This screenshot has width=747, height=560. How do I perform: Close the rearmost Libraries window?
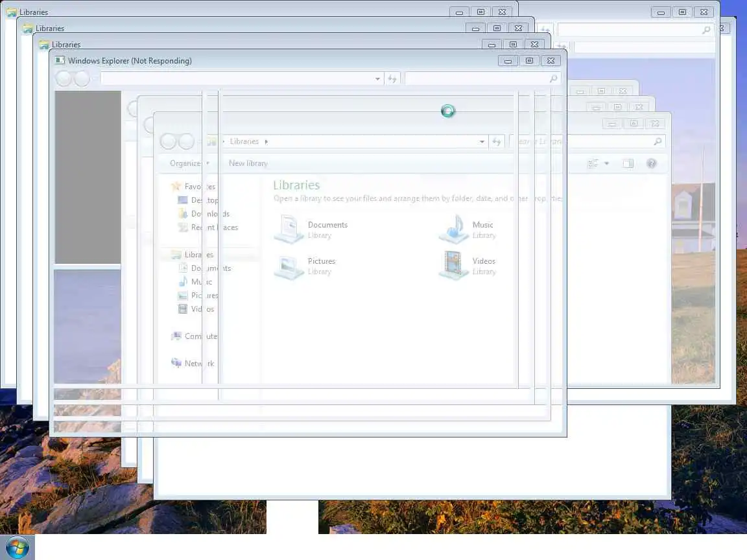[x=502, y=12]
